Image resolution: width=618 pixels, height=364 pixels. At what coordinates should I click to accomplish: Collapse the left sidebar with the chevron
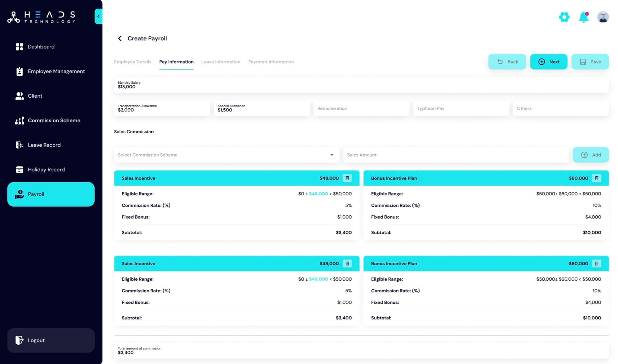tap(98, 16)
